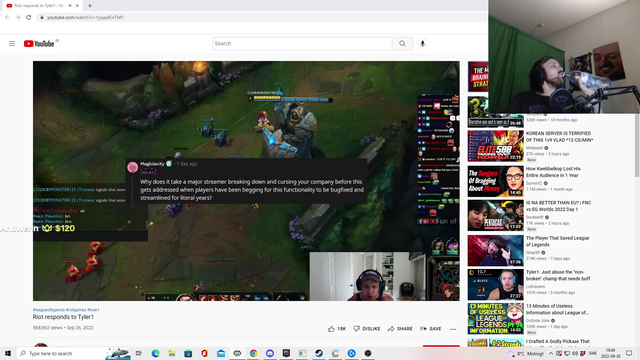This screenshot has height=360, width=640.
Task: Open 'The Player That Saved League' title
Action: tap(557, 241)
